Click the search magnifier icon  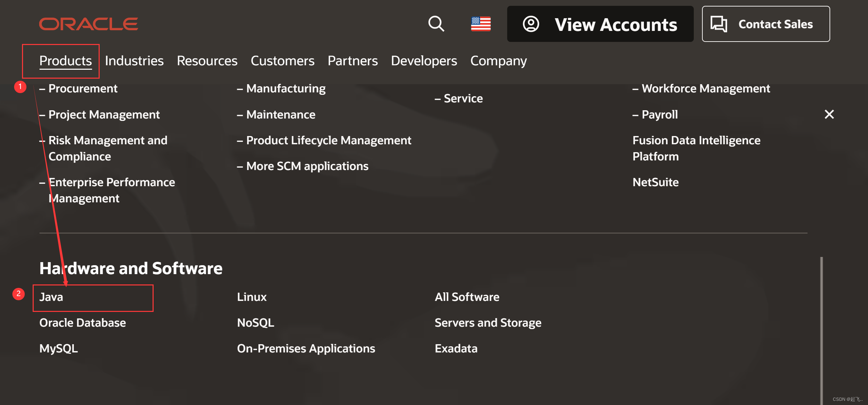(436, 24)
